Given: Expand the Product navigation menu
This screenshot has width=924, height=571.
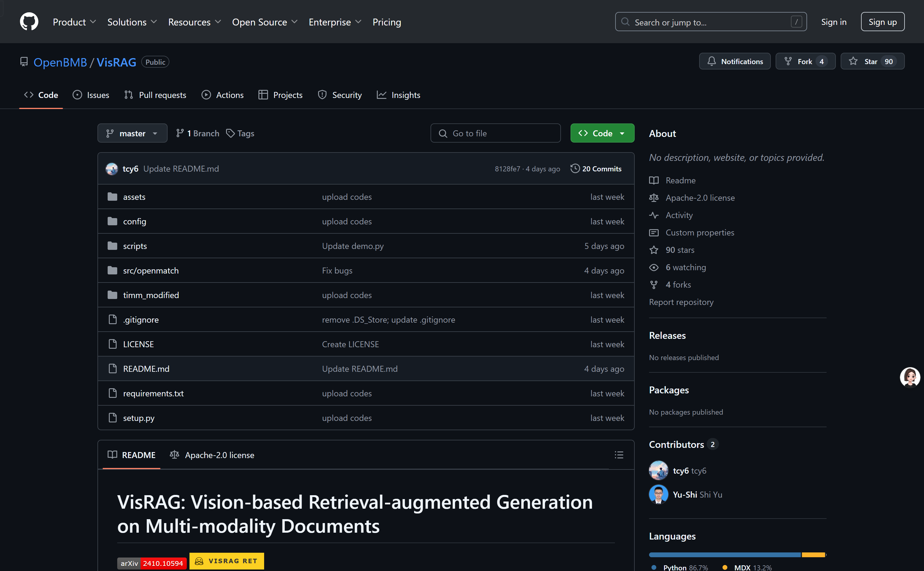Looking at the screenshot, I should (74, 22).
